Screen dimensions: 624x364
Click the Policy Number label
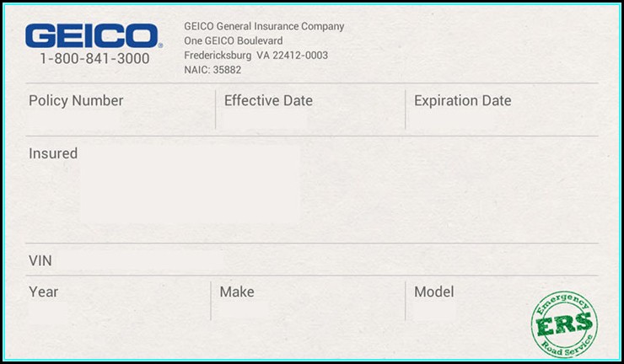pyautogui.click(x=76, y=101)
